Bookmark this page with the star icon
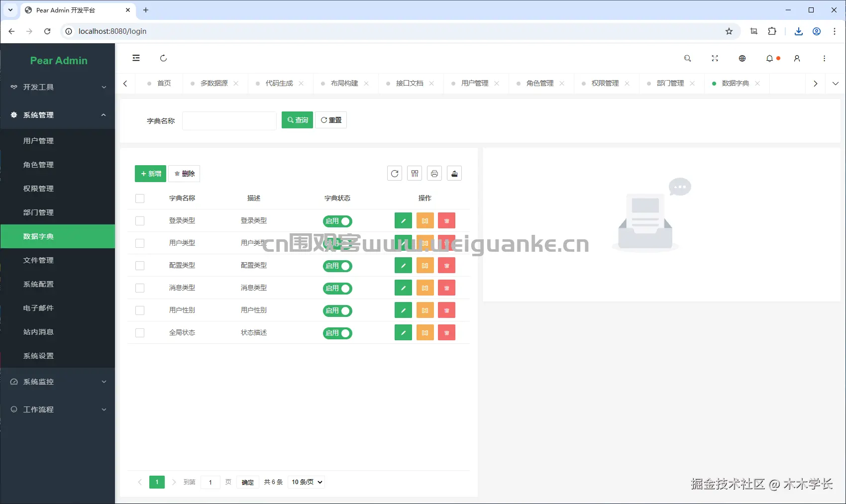 coord(729,31)
